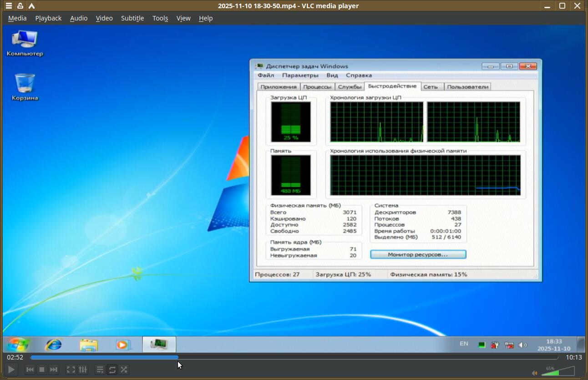Open the Media menu
This screenshot has height=380, width=588.
click(x=17, y=18)
